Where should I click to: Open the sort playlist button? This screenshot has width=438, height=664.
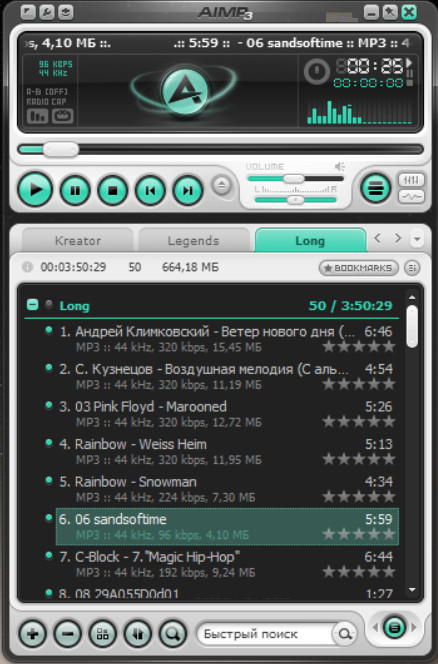coord(137,634)
